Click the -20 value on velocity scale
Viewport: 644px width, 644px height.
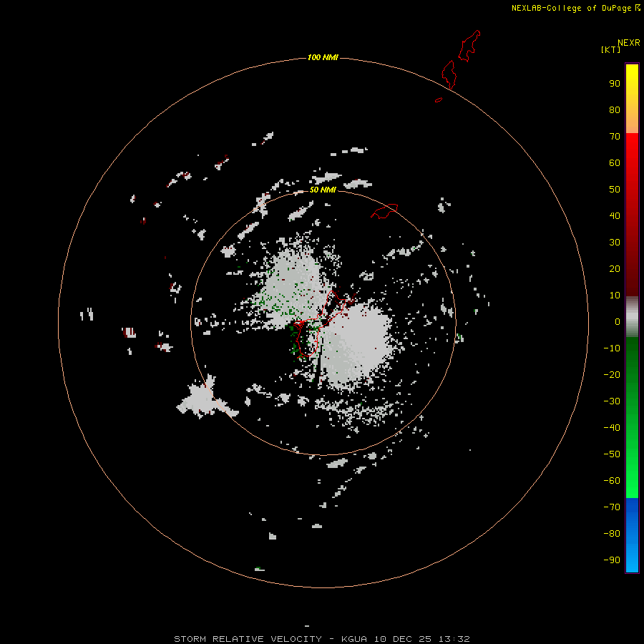(612, 375)
